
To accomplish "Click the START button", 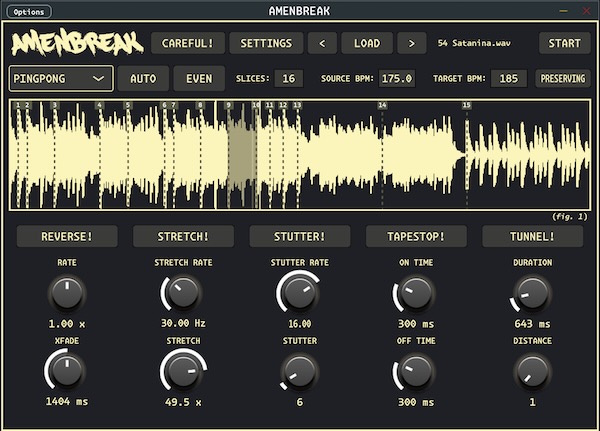I will click(x=564, y=43).
